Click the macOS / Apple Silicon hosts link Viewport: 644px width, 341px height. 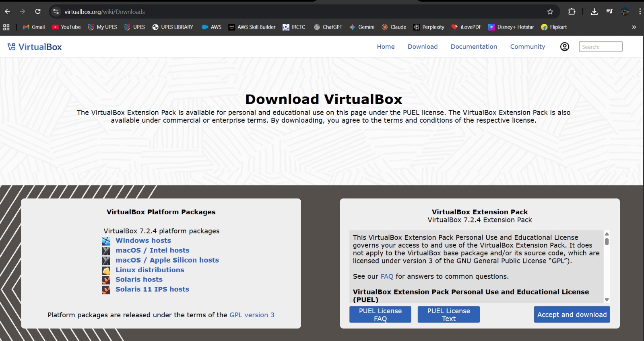click(x=167, y=260)
